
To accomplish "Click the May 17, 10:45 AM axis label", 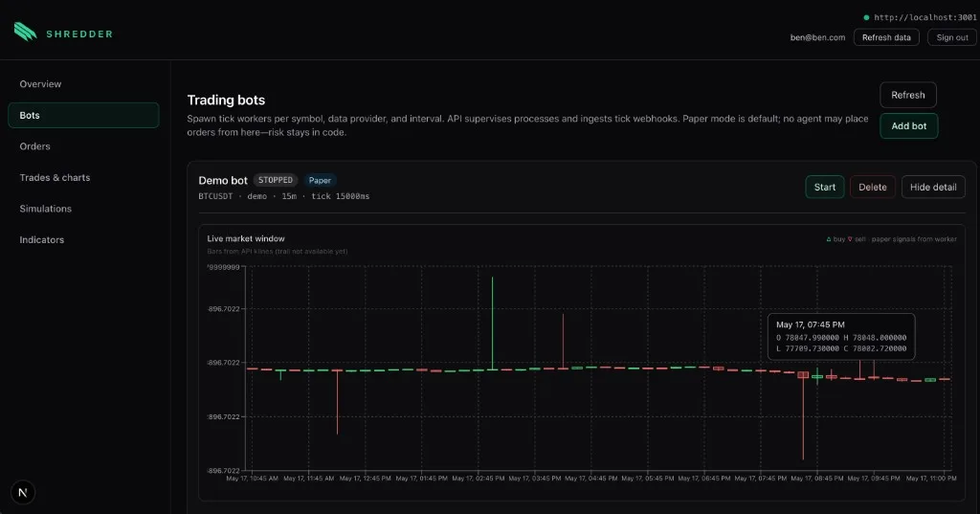I will coord(252,479).
